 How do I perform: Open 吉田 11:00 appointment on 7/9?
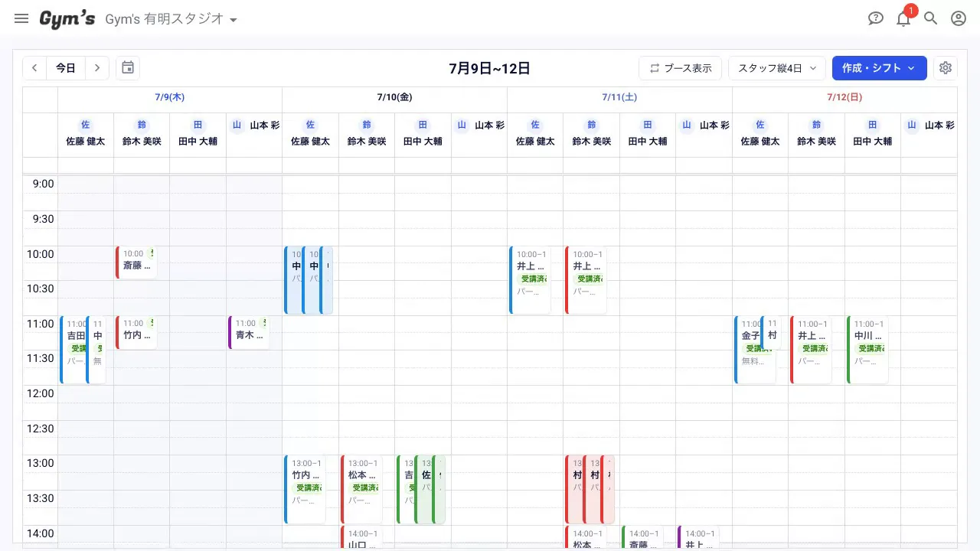73,349
